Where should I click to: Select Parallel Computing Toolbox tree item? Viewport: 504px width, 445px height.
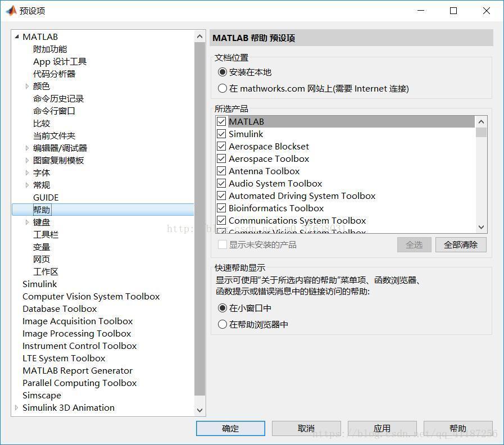79,383
